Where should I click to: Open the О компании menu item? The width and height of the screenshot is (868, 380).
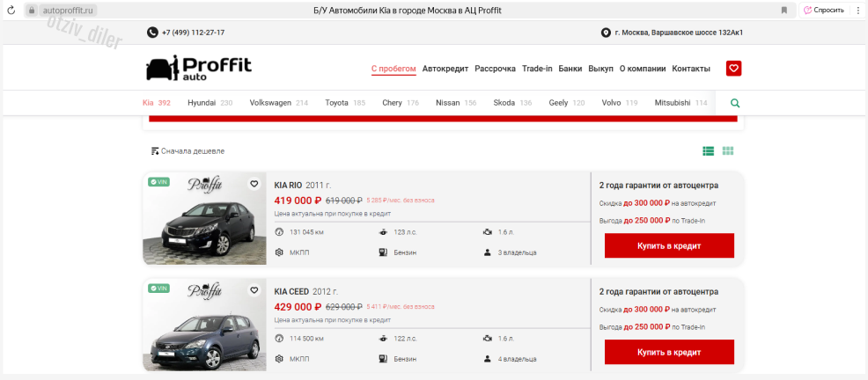coord(642,69)
